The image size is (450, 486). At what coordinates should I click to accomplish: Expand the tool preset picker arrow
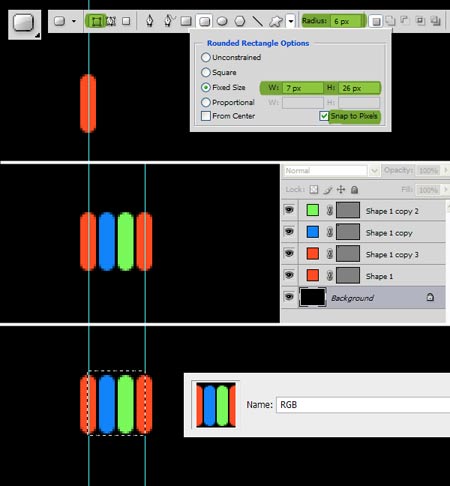[x=74, y=21]
